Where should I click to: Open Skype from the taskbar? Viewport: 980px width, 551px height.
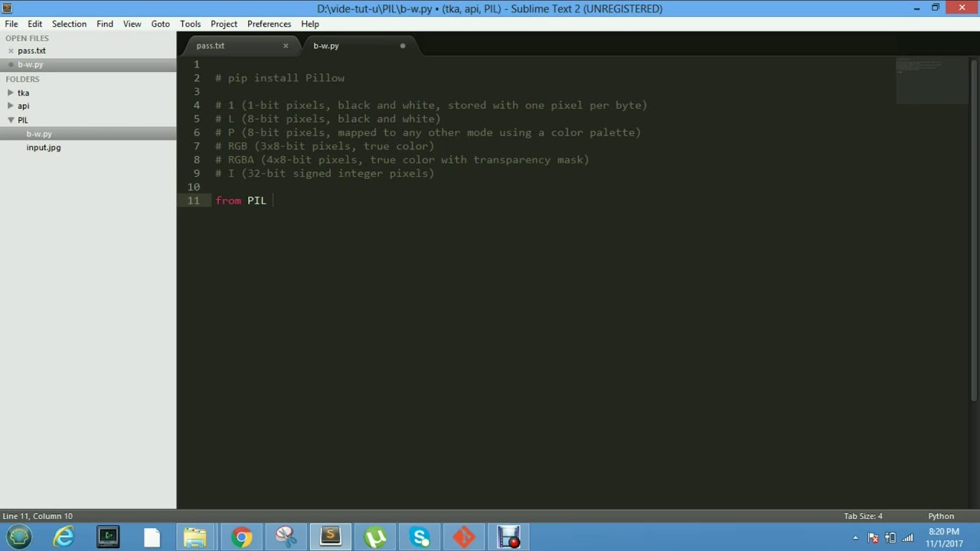coord(420,537)
